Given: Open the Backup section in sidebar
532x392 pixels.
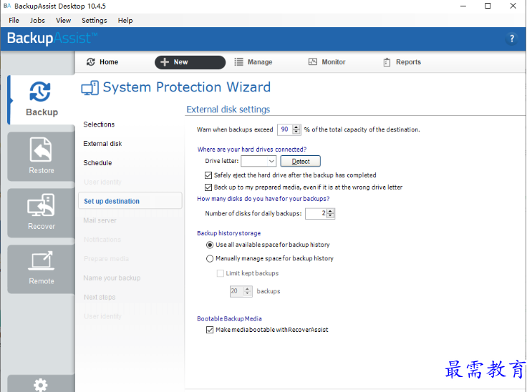Looking at the screenshot, I should [42, 99].
